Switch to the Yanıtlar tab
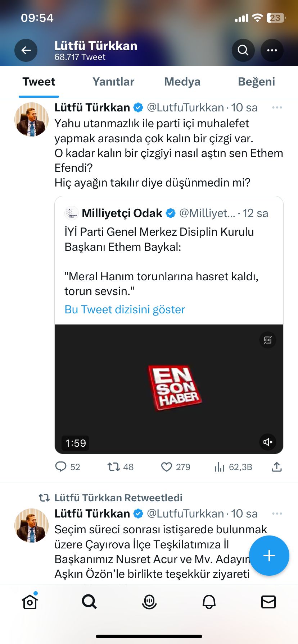The height and width of the screenshot is (644, 298). click(x=113, y=82)
